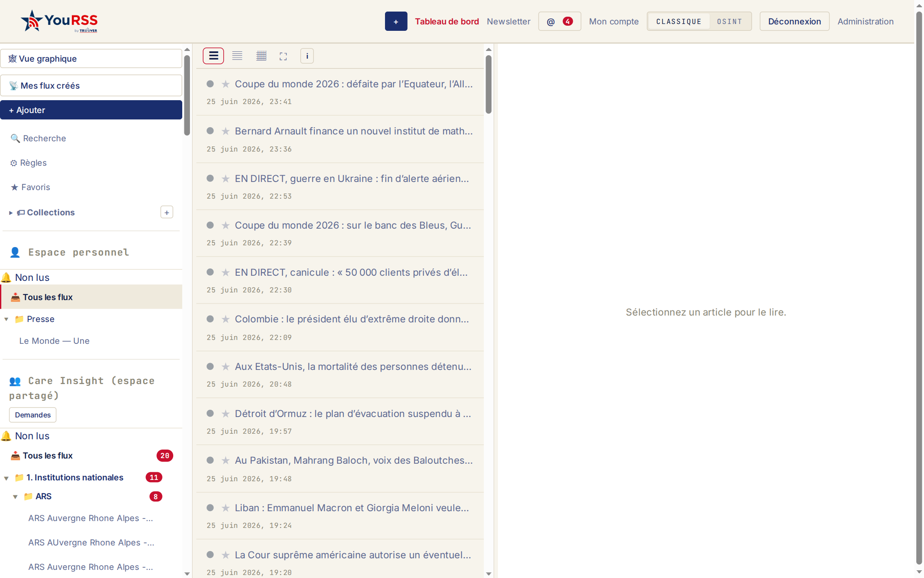Open Règles settings
Image resolution: width=924 pixels, height=578 pixels.
click(28, 163)
